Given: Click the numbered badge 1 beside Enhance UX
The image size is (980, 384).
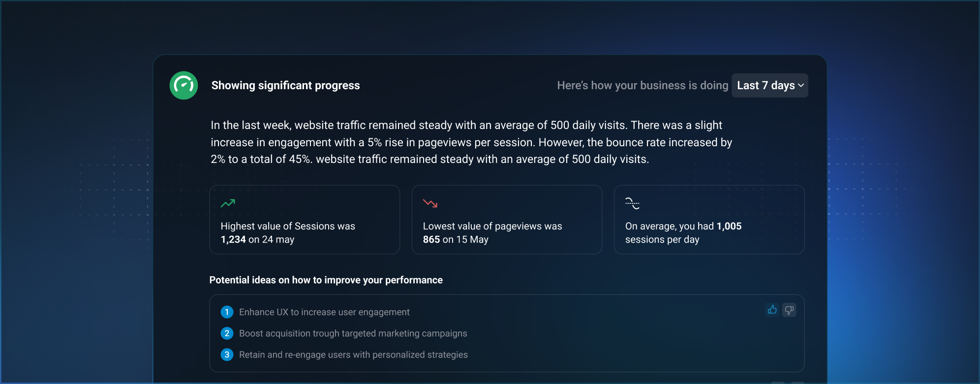Looking at the screenshot, I should tap(226, 312).
